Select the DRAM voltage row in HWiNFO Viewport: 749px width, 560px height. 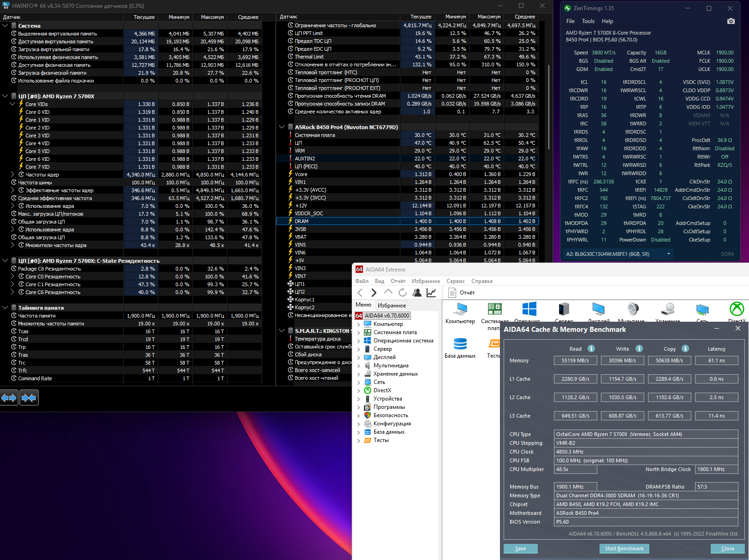pos(408,221)
